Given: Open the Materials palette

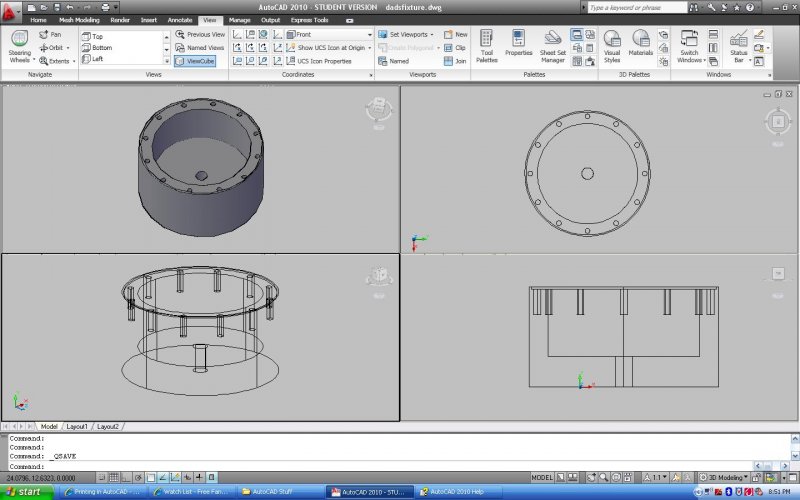Looking at the screenshot, I should 640,45.
